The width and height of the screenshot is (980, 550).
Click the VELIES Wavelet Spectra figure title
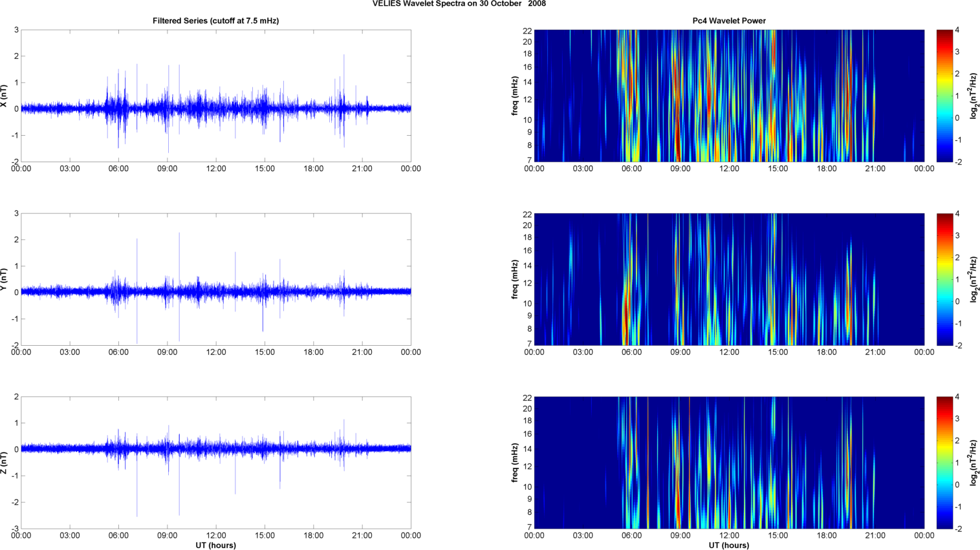(459, 4)
